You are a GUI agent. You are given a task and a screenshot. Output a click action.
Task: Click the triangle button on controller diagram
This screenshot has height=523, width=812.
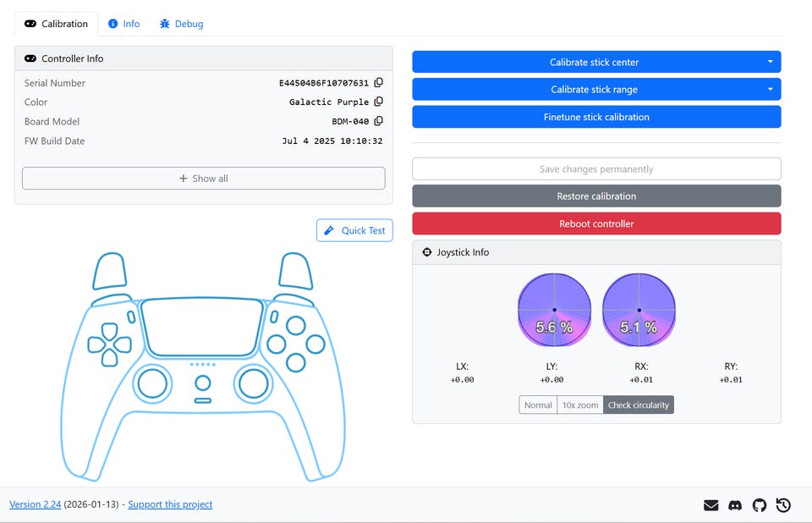click(296, 326)
